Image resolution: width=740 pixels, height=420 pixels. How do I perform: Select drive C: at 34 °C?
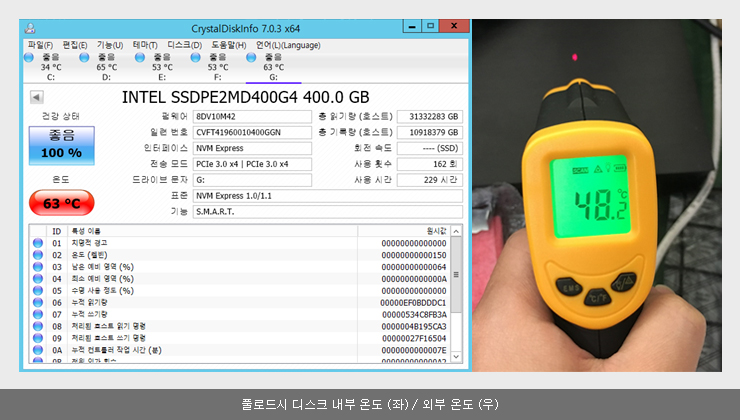tap(50, 67)
